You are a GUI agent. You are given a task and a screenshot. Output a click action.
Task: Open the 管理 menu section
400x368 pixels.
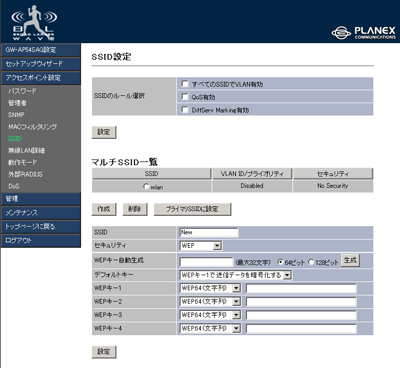pos(41,199)
